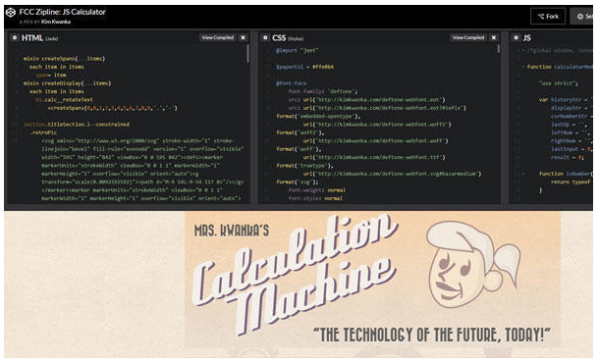Click the HTML editor vertical scrollbar
Viewport: 599px width, 364px height.
tap(247, 54)
